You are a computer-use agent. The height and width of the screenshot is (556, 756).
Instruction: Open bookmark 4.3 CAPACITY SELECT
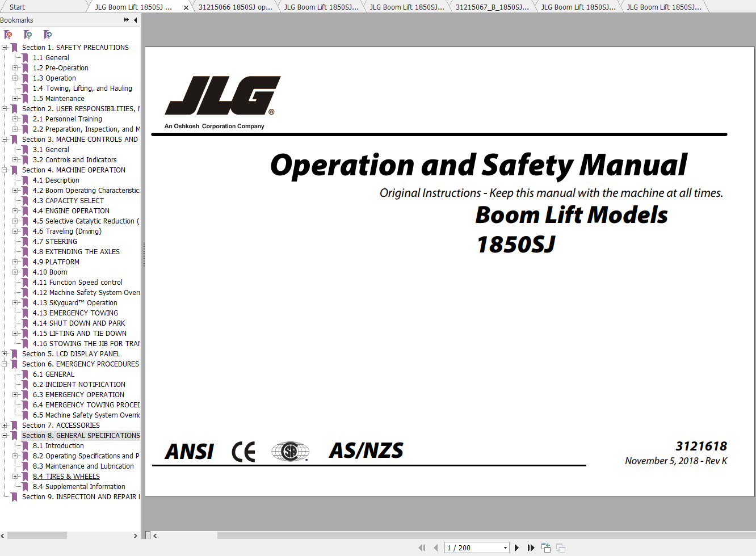(x=68, y=201)
